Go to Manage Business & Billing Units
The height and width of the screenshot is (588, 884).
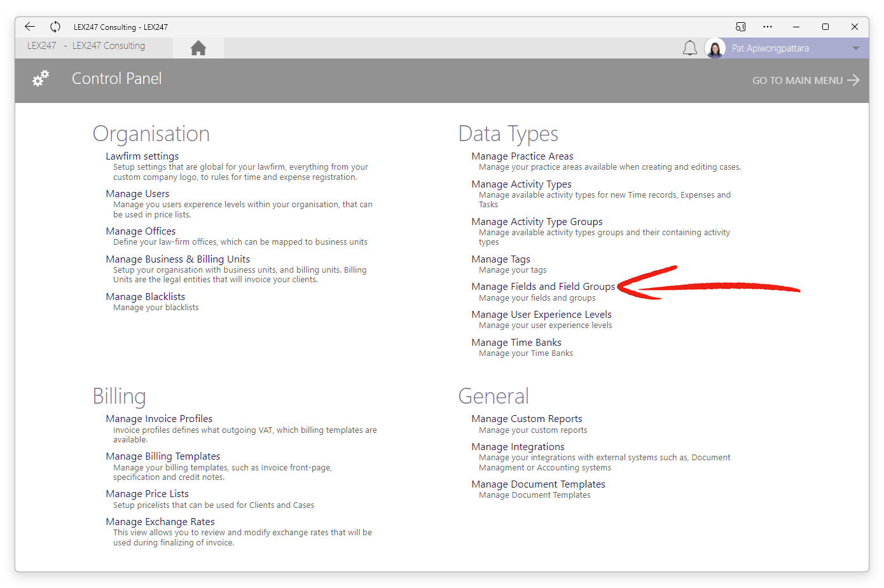(177, 259)
